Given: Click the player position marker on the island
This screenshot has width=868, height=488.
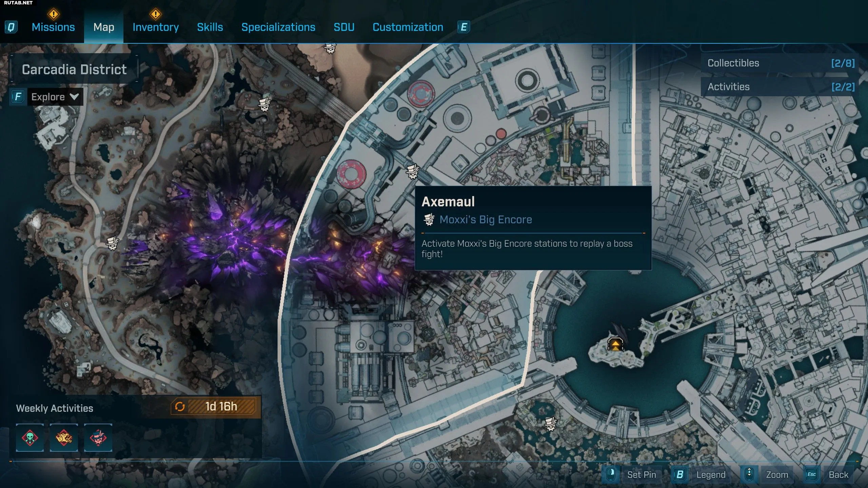Looking at the screenshot, I should point(615,345).
